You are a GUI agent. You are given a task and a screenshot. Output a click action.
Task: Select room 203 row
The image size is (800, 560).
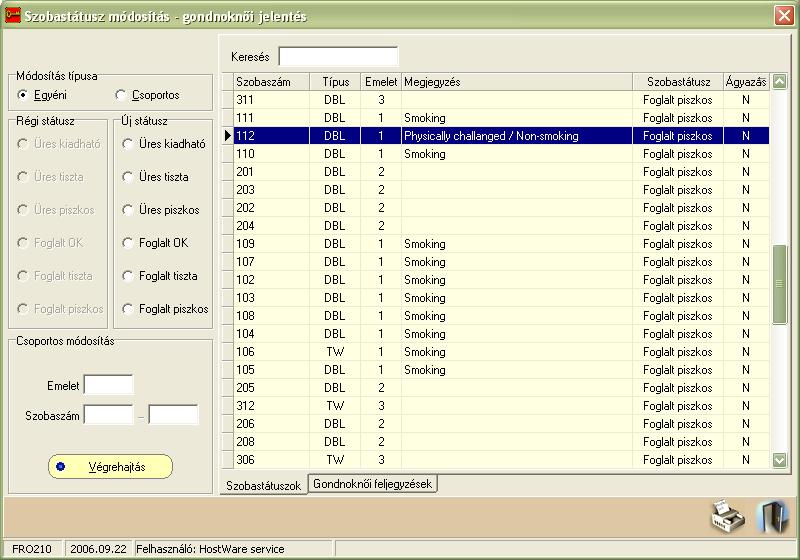(501, 190)
